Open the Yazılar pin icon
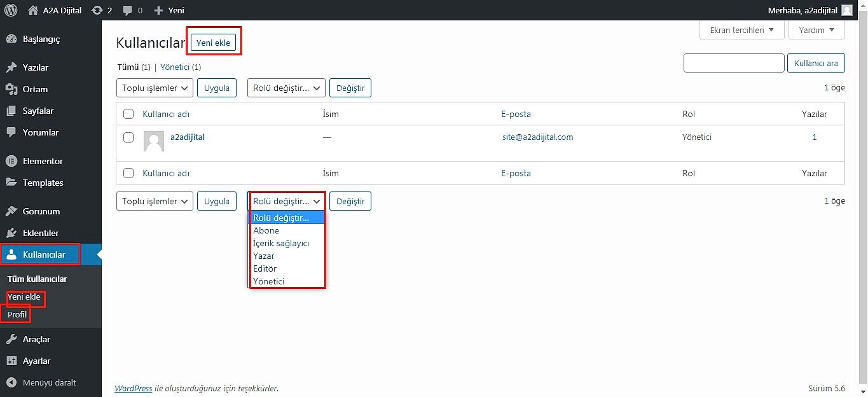 click(x=11, y=67)
